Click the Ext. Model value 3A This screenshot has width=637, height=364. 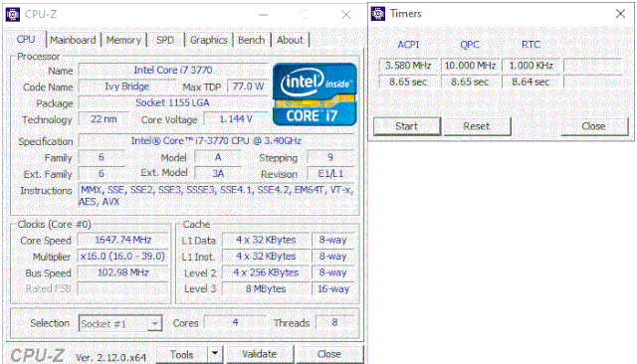tap(218, 174)
